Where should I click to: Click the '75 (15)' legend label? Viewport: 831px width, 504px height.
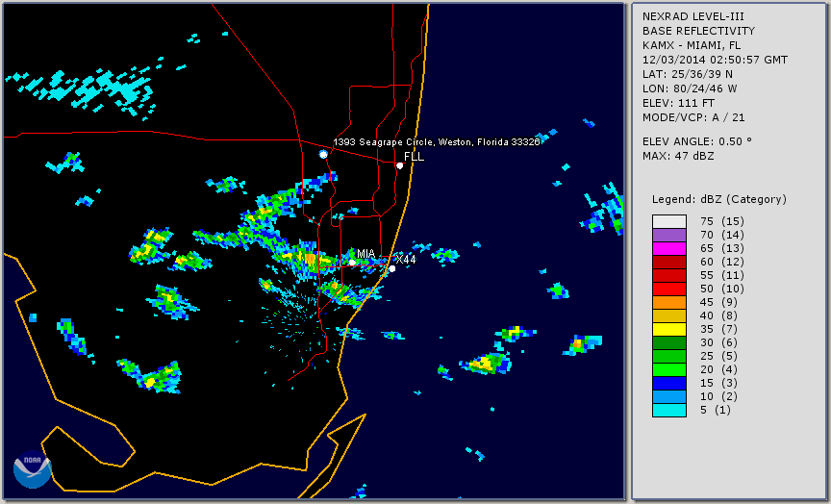tap(721, 221)
